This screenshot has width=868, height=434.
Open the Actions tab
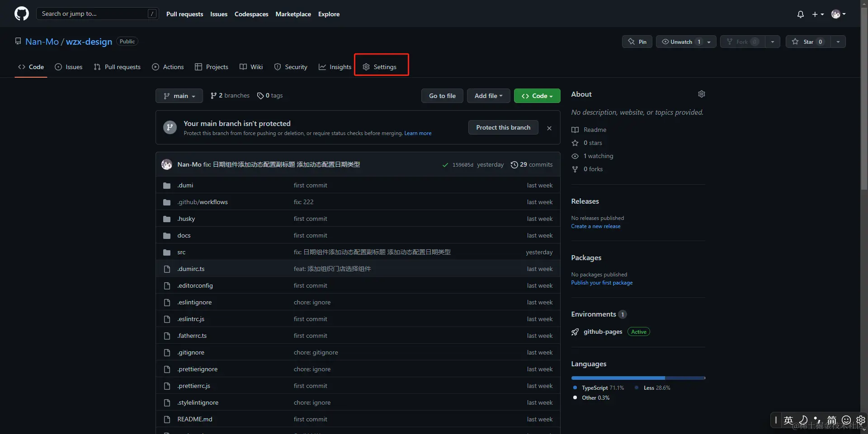tap(168, 67)
